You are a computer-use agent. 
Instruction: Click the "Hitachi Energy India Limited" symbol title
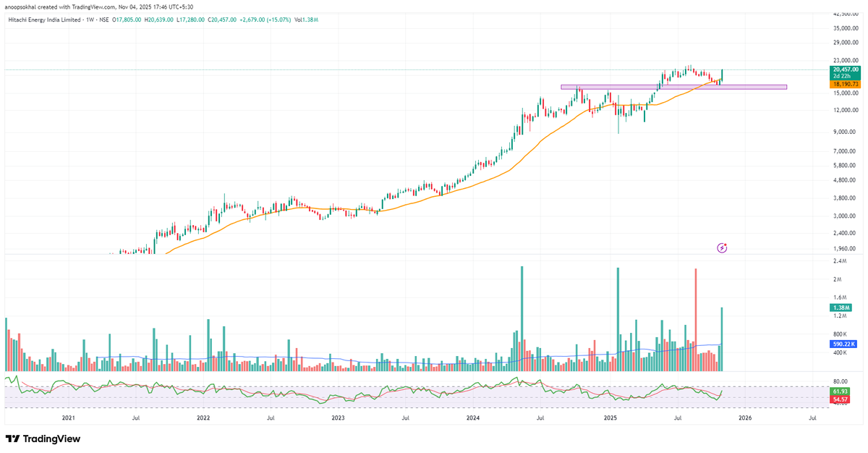tap(45, 20)
